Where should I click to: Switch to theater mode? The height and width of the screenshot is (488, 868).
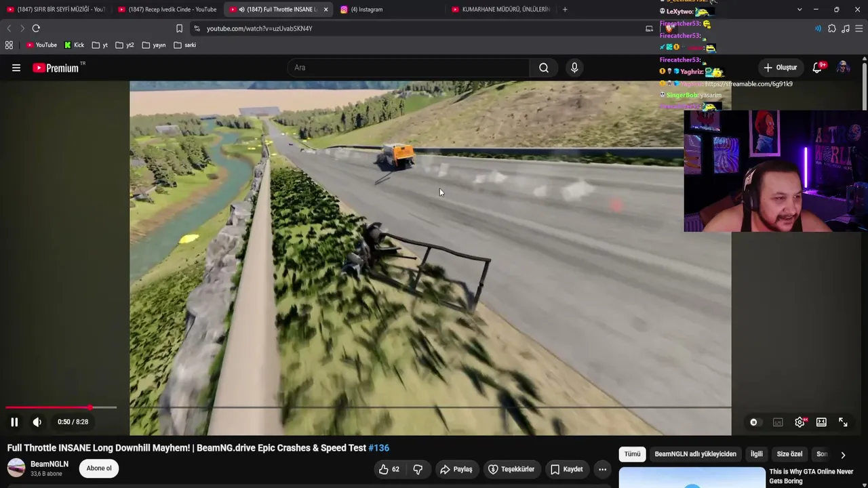821,422
